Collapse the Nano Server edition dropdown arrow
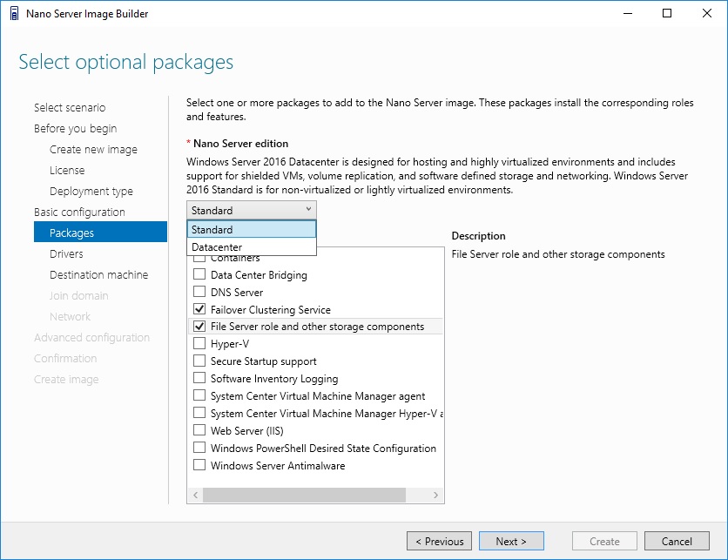This screenshot has width=728, height=560. [x=308, y=210]
